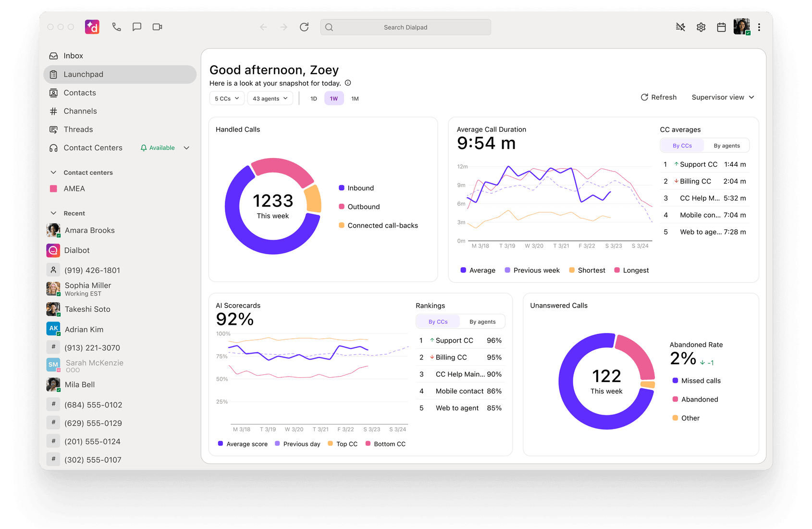Image resolution: width=812 pixels, height=529 pixels.
Task: Click Refresh button
Action: click(659, 97)
